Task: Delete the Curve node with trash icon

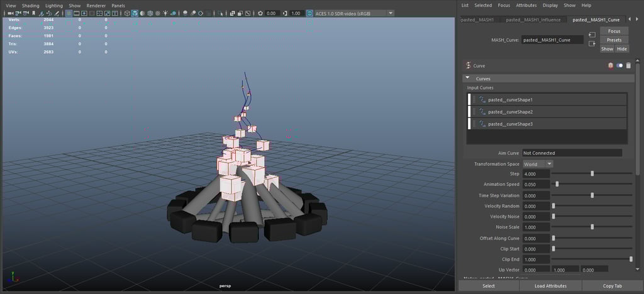Action: tap(628, 65)
